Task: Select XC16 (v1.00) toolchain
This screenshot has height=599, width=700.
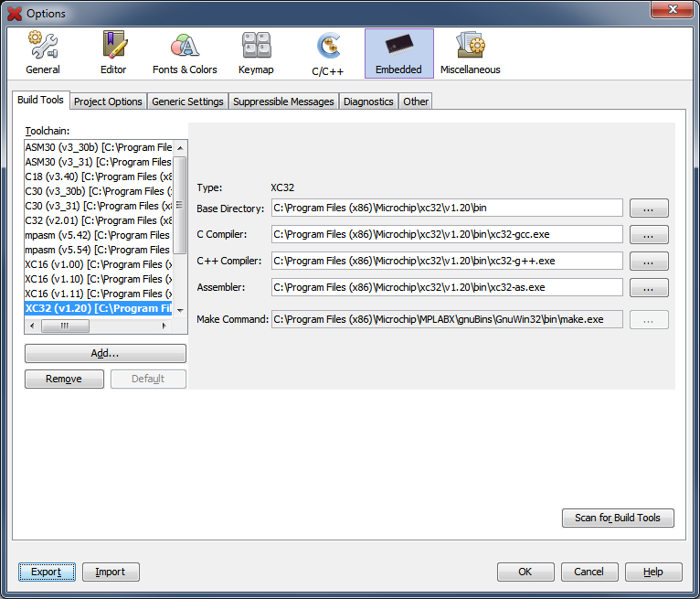Action: pos(99,264)
